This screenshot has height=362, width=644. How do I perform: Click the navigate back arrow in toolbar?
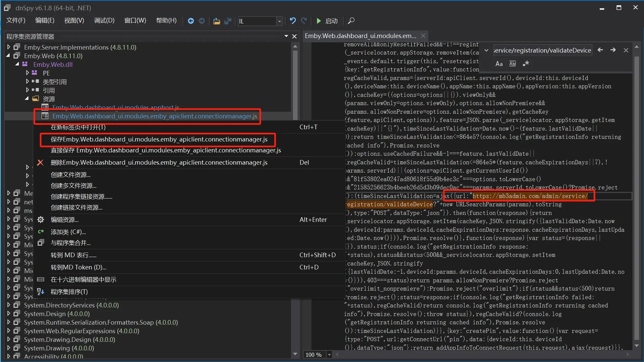[x=191, y=21]
